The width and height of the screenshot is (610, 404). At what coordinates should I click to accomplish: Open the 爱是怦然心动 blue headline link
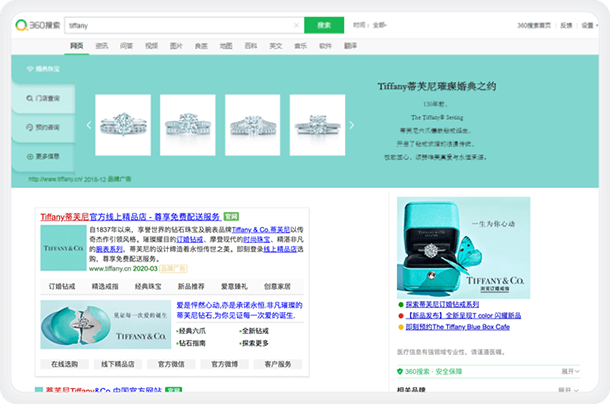click(x=239, y=310)
